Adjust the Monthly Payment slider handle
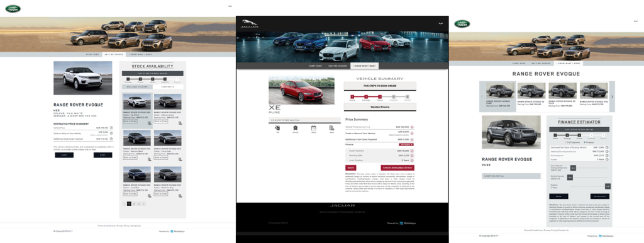 [570, 177]
